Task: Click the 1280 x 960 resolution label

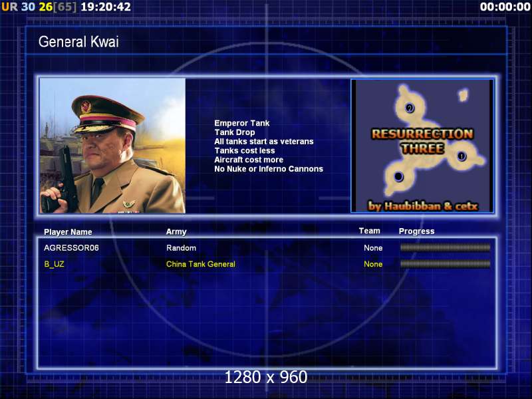Action: (266, 377)
